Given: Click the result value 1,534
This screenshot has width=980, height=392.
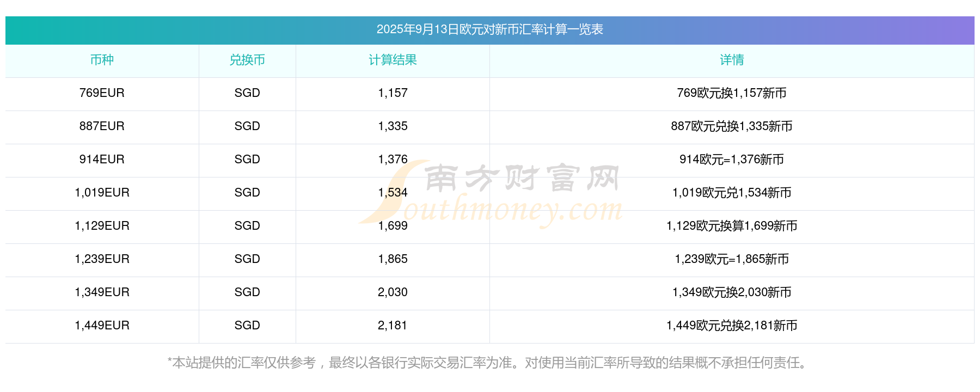Looking at the screenshot, I should [x=393, y=193].
